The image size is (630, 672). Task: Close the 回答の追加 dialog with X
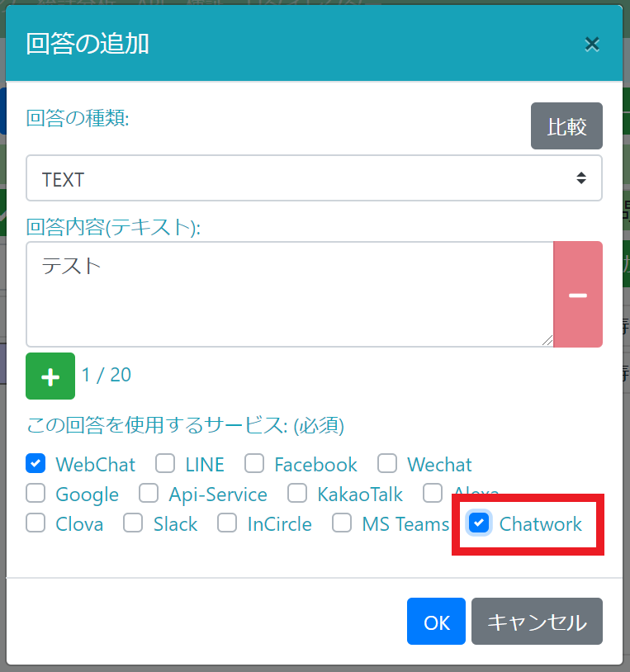tap(592, 44)
